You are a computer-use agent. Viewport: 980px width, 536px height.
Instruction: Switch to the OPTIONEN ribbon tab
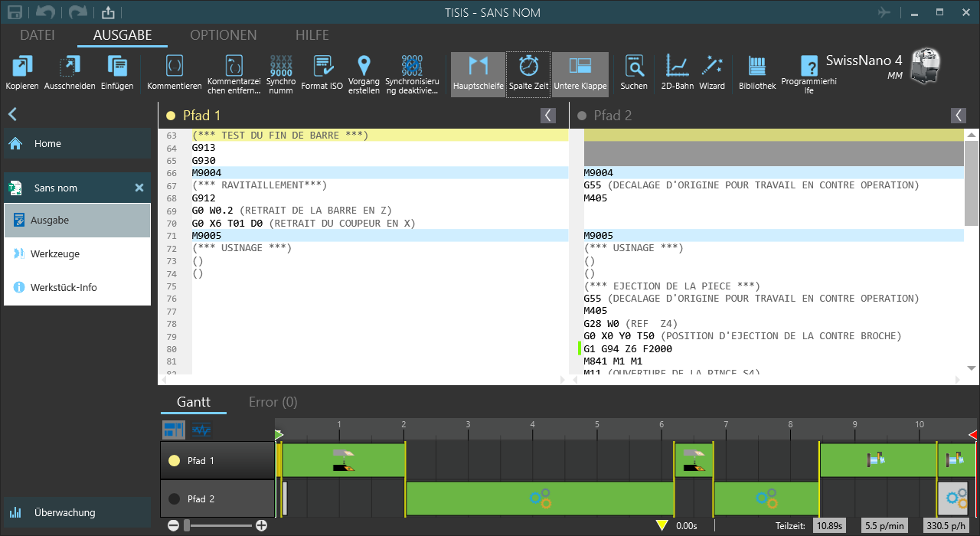point(223,35)
